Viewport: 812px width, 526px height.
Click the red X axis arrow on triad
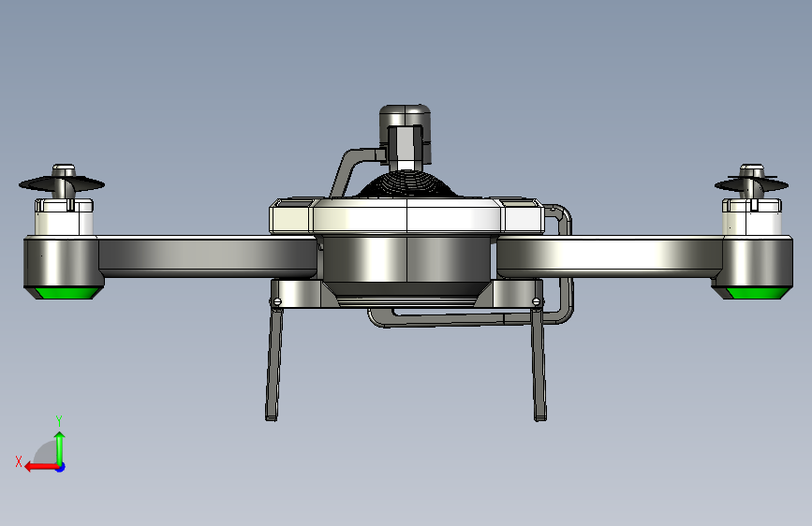[41, 467]
